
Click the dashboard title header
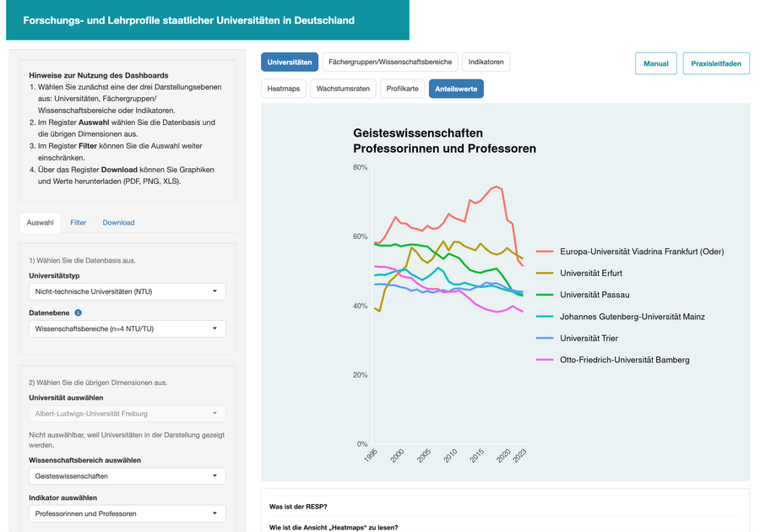tap(188, 20)
